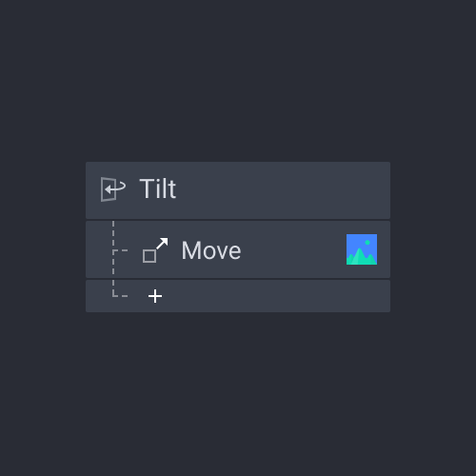Click the empty add-effect row
The image size is (476, 476).
[238, 296]
